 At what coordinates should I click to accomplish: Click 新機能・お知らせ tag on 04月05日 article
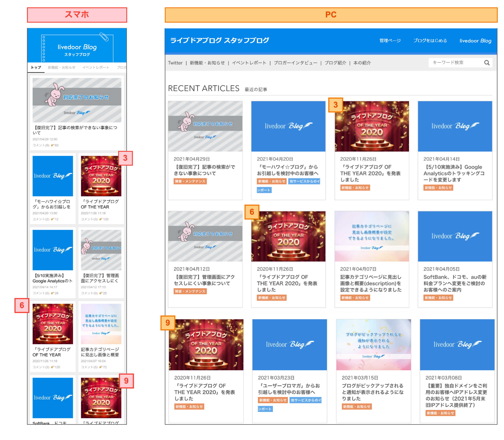(438, 298)
